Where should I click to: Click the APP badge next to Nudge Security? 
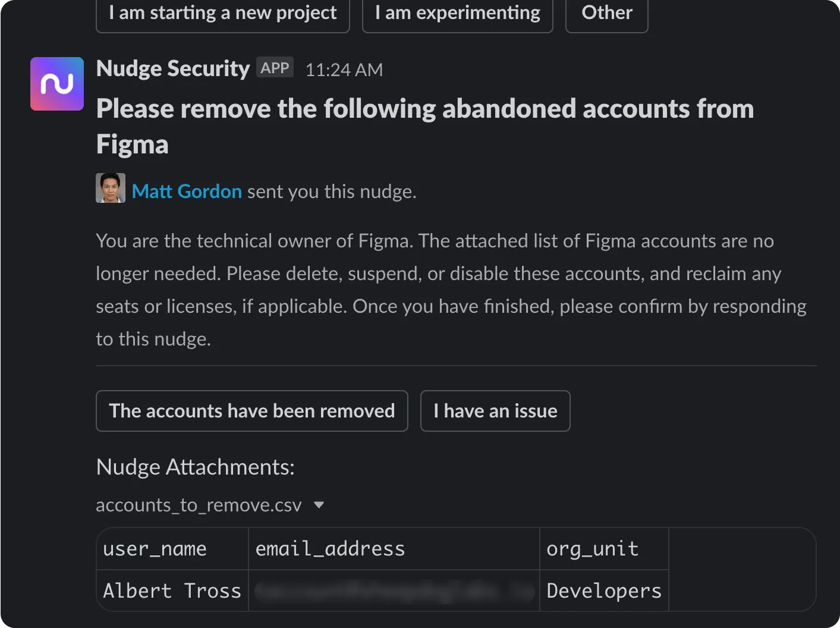[275, 67]
